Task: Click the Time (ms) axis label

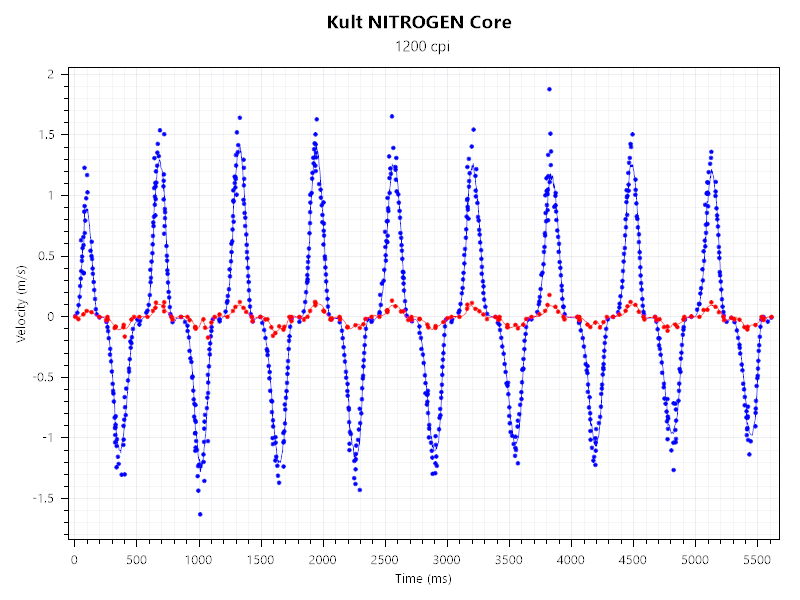Action: click(x=422, y=580)
